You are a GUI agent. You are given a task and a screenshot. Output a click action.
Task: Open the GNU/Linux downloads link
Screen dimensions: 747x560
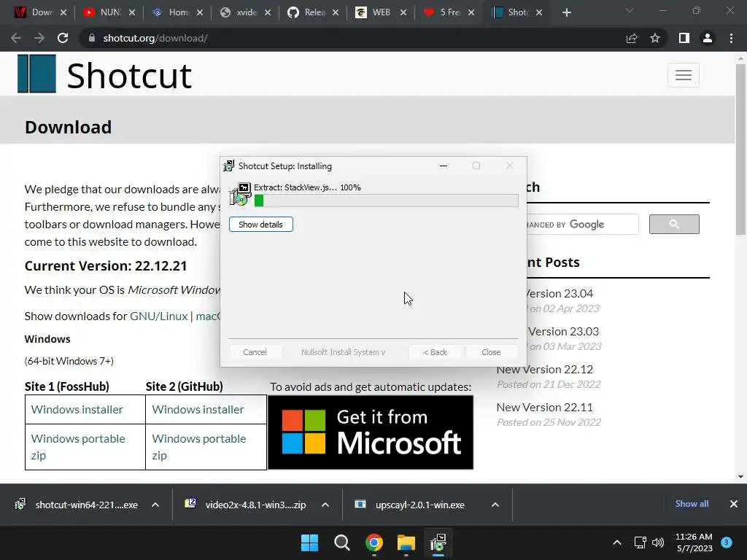coord(158,316)
